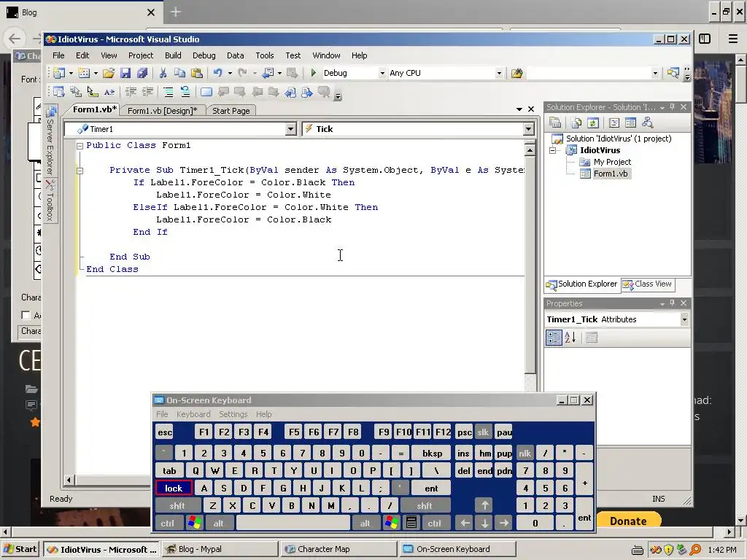This screenshot has height=560, width=747.
Task: Click the Find in Files icon
Action: [517, 73]
